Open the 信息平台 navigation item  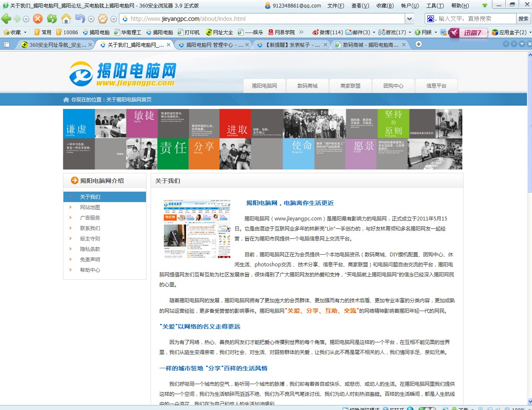point(436,86)
